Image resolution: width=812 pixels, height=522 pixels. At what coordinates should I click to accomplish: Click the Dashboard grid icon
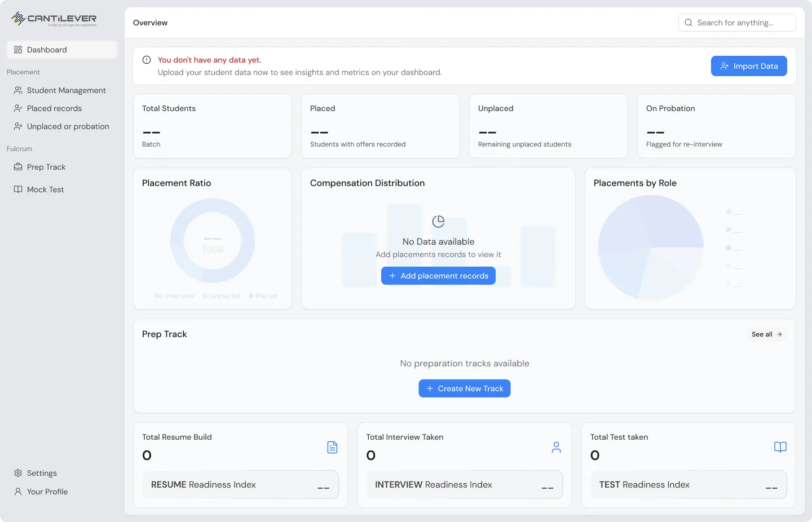(x=18, y=50)
